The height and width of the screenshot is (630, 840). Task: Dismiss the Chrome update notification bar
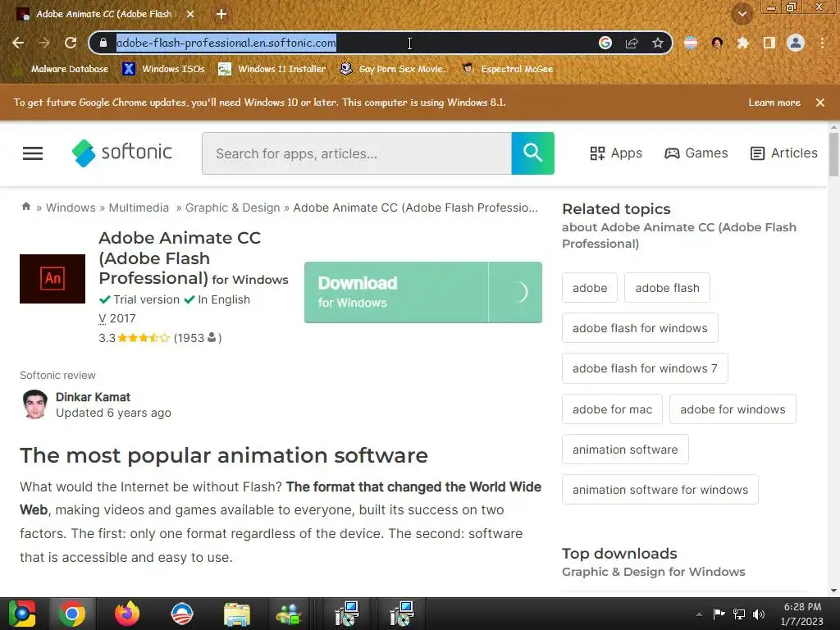(819, 103)
